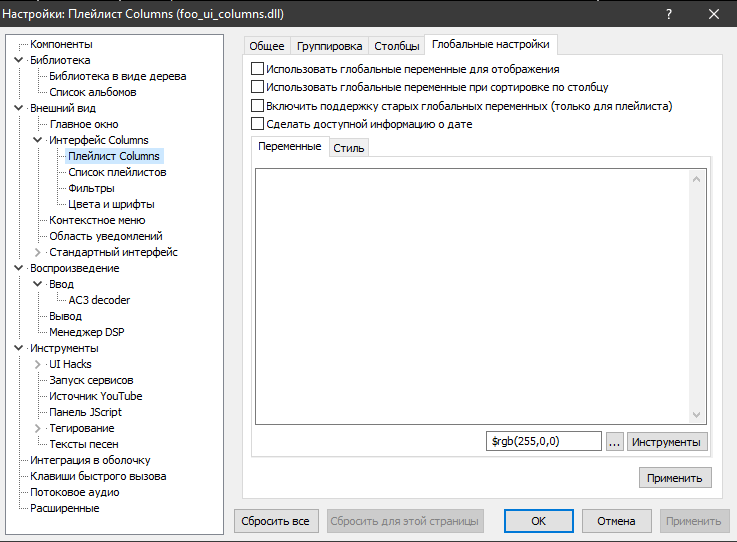This screenshot has width=737, height=542.
Task: Check the legacy global variables support option
Action: (258, 105)
